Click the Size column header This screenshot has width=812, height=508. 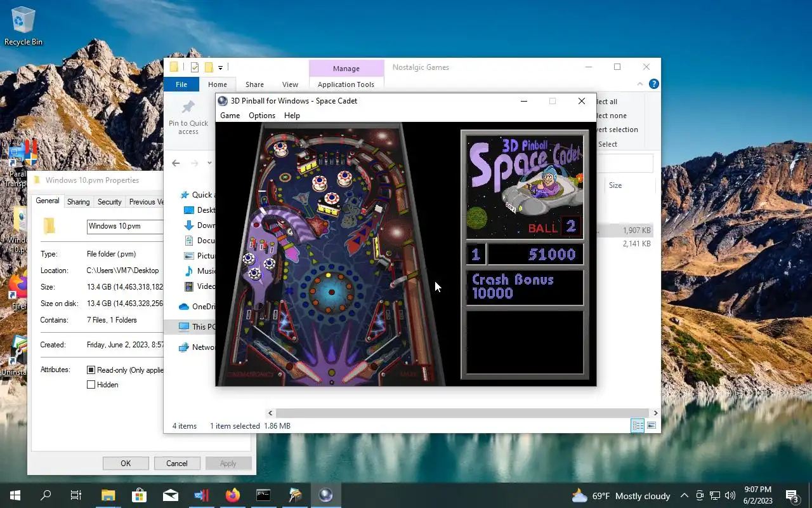coord(615,185)
